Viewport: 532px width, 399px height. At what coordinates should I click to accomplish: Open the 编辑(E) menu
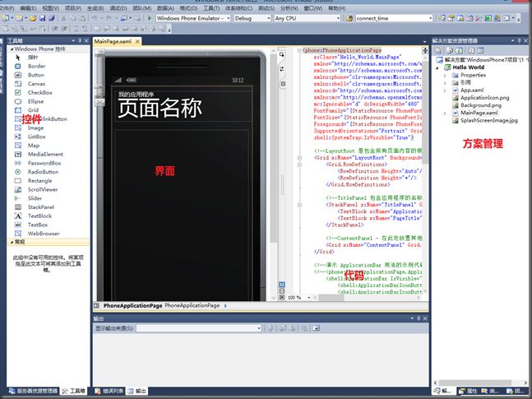[x=28, y=7]
